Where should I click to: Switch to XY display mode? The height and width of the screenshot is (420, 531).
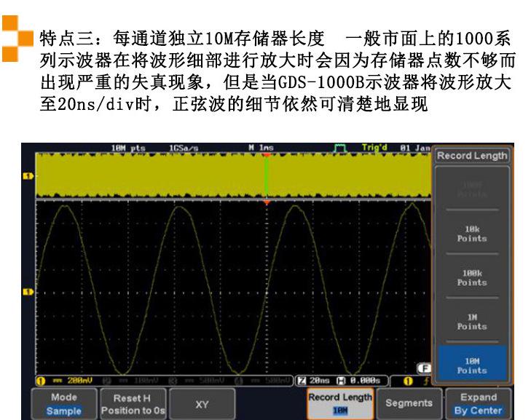[202, 403]
